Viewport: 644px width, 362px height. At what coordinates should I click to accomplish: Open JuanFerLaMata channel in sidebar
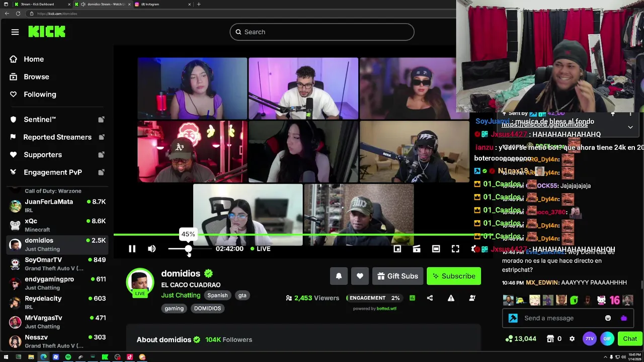(57, 206)
